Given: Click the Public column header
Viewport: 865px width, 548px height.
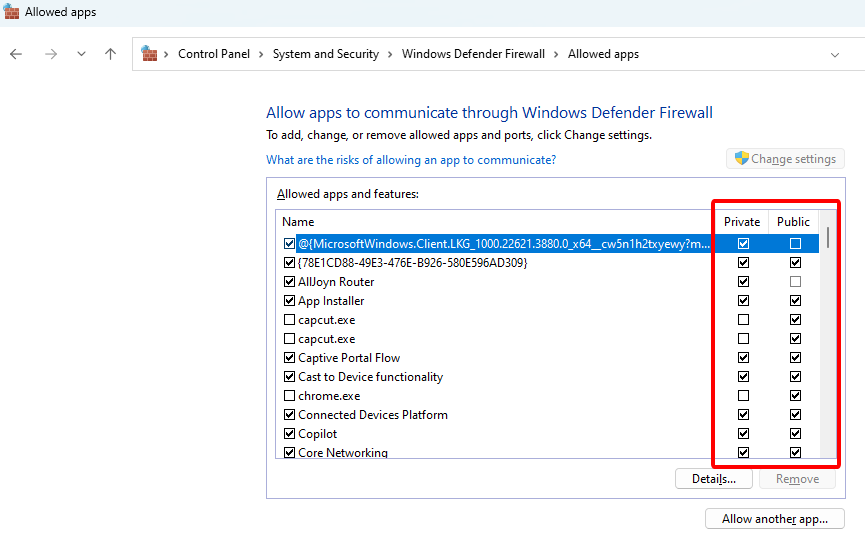Looking at the screenshot, I should point(793,222).
